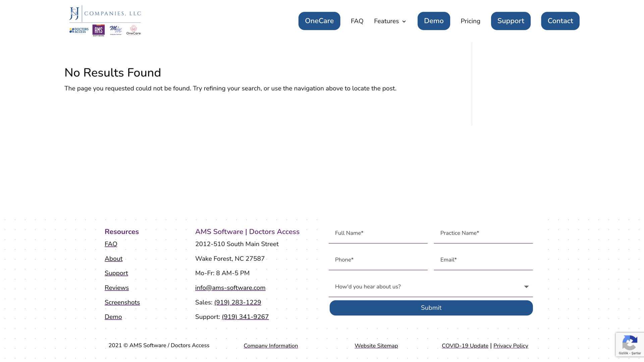Click the Contact button

click(560, 21)
